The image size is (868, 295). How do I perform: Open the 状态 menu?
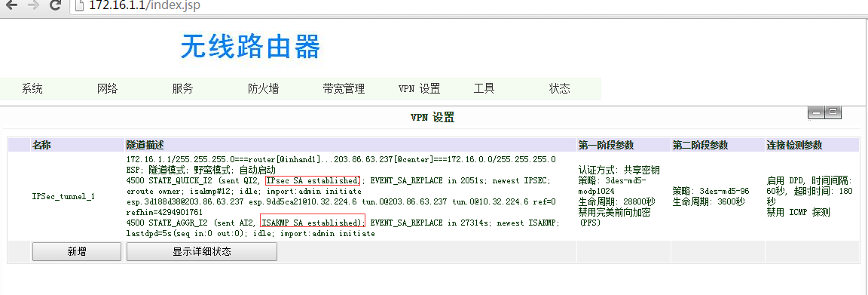point(559,89)
